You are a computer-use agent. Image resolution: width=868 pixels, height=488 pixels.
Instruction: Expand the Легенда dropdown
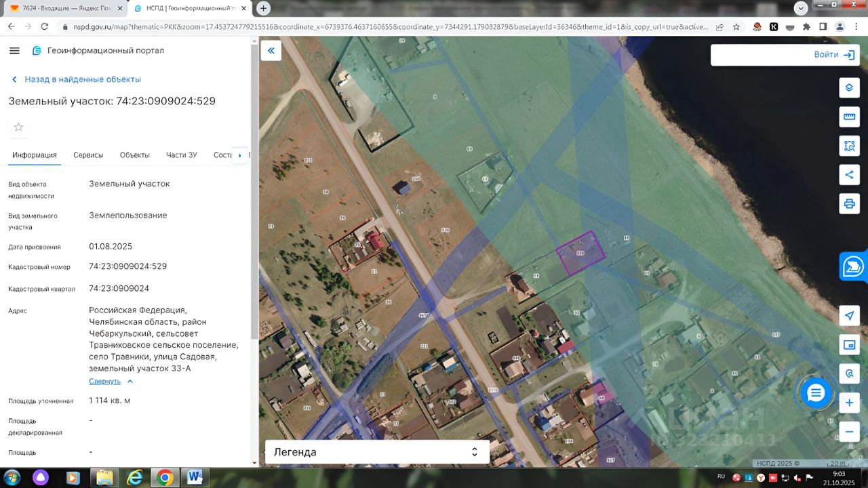coord(377,452)
